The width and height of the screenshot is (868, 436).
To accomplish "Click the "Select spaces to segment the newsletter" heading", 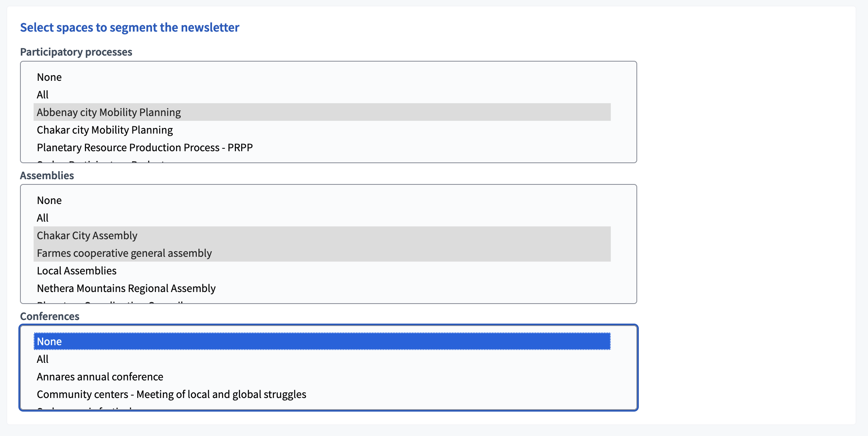I will pos(130,27).
